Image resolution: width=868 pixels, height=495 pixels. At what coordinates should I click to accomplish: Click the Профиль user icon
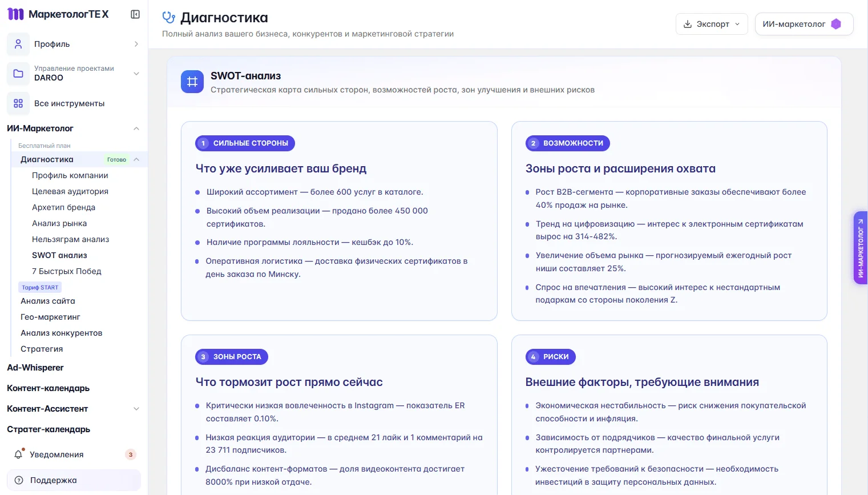(18, 44)
